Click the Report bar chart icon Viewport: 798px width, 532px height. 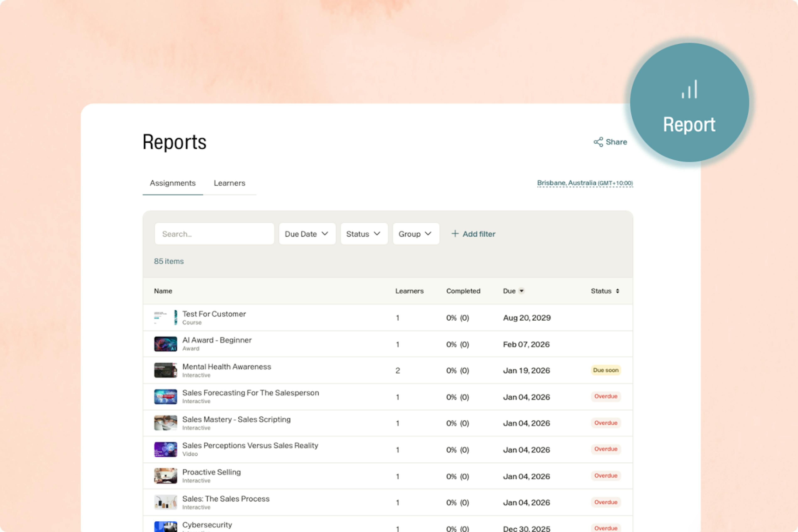pyautogui.click(x=689, y=90)
